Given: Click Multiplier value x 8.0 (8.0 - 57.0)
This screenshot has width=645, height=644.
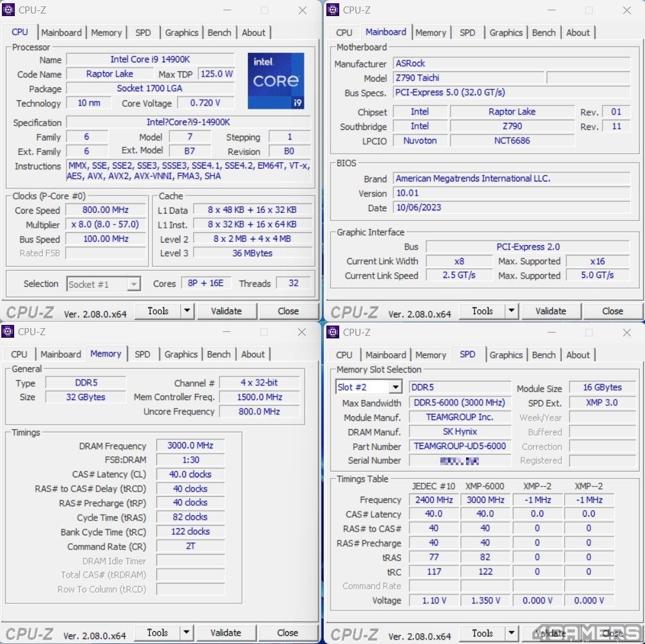Looking at the screenshot, I should [106, 224].
